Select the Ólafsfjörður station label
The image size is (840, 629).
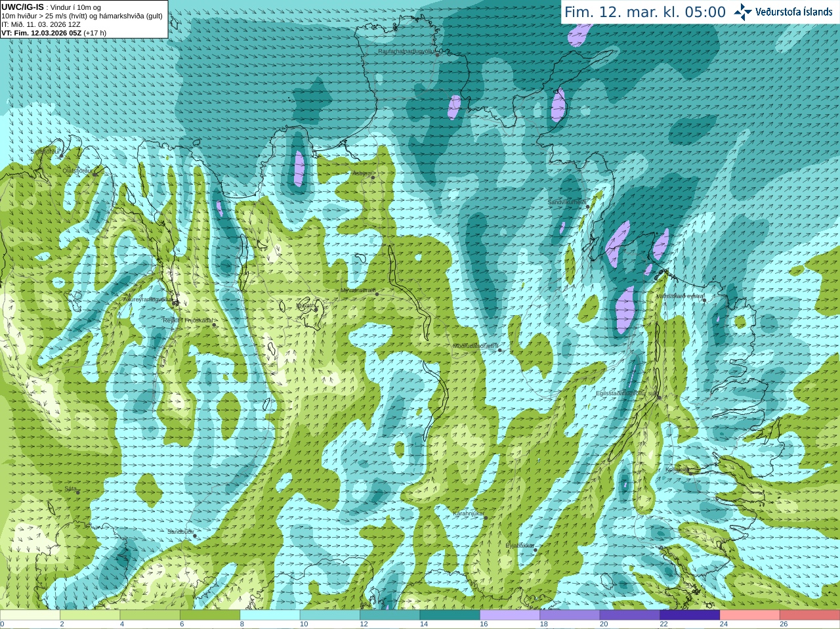[x=77, y=170]
